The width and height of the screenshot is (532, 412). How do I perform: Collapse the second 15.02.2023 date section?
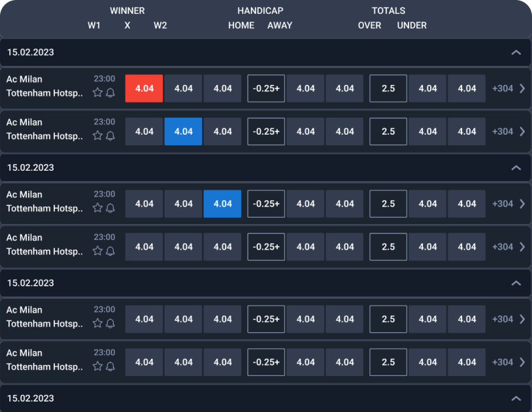point(516,167)
